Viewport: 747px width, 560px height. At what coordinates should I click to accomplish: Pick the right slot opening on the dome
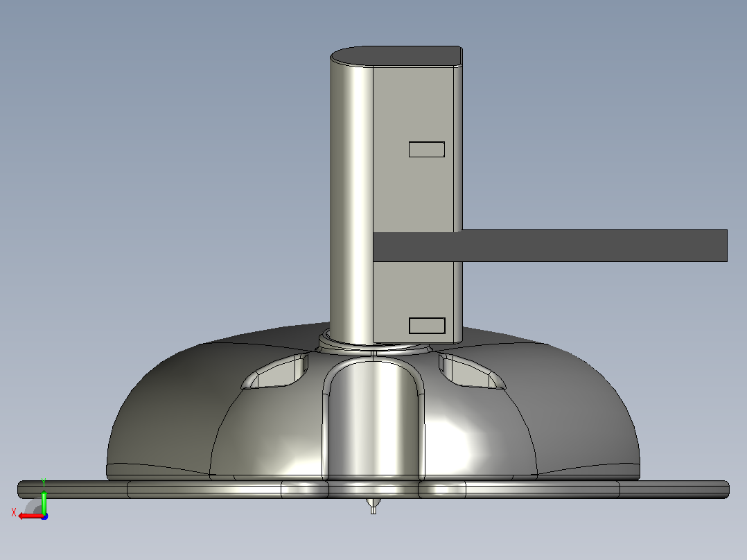(x=472, y=371)
